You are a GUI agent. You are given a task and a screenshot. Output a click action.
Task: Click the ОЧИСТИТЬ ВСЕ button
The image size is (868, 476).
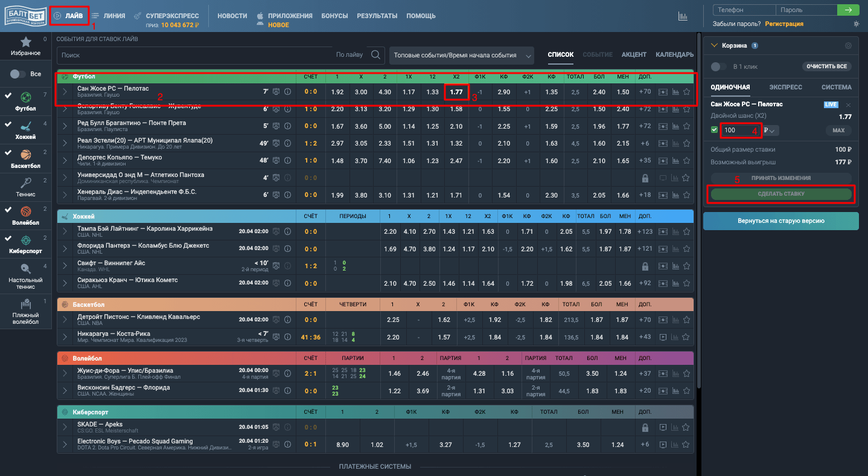(x=827, y=66)
